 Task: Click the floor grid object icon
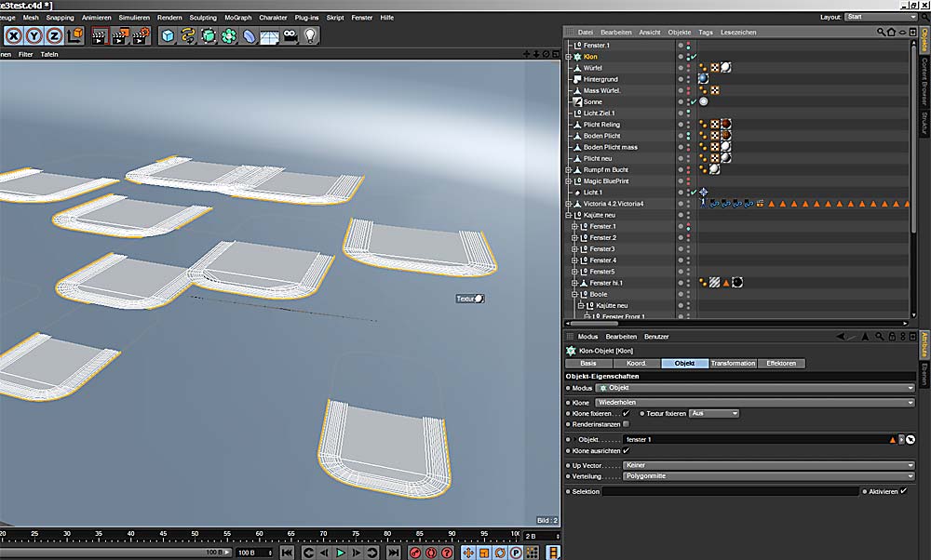point(270,35)
